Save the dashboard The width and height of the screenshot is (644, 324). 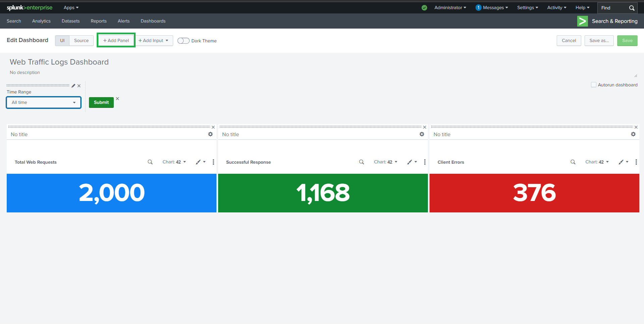coord(627,40)
